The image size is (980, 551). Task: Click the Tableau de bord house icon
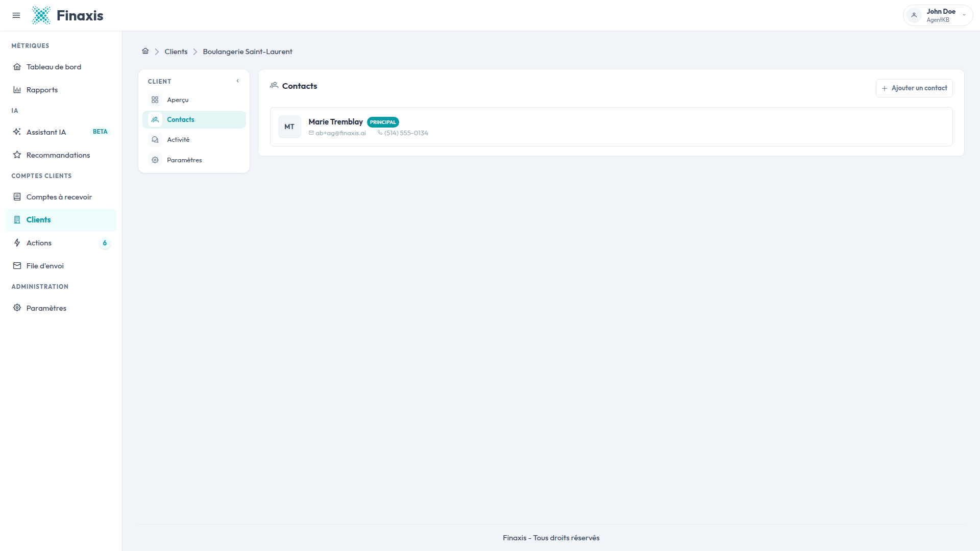(x=17, y=67)
